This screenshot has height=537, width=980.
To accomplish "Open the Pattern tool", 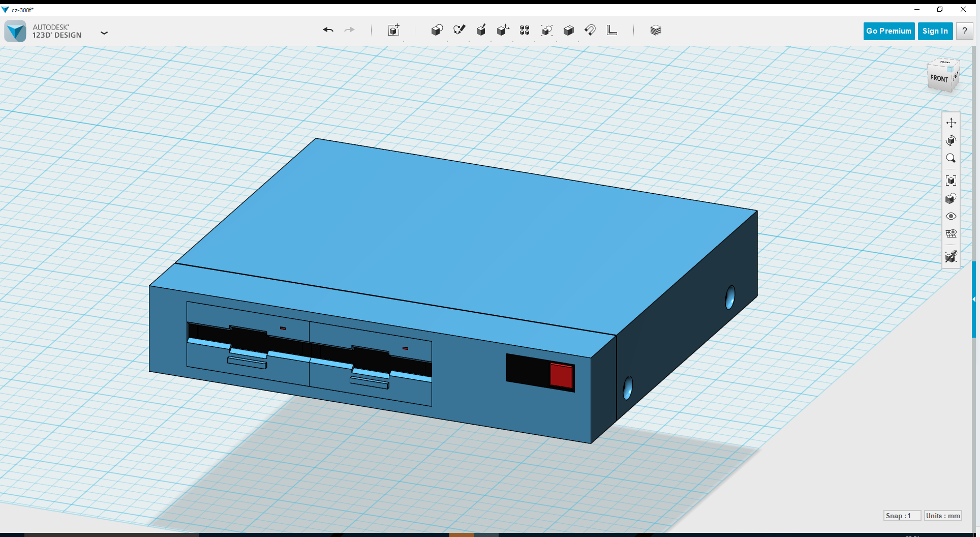I will coord(525,30).
